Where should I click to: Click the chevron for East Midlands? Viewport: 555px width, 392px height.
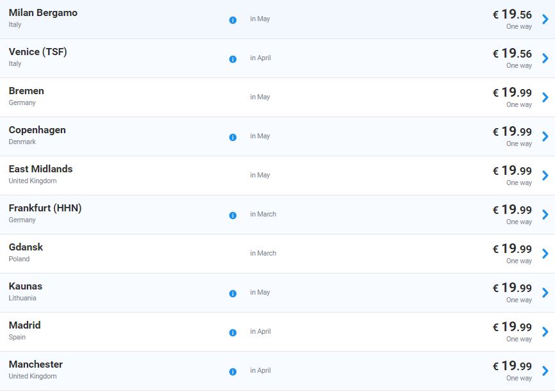pyautogui.click(x=545, y=176)
